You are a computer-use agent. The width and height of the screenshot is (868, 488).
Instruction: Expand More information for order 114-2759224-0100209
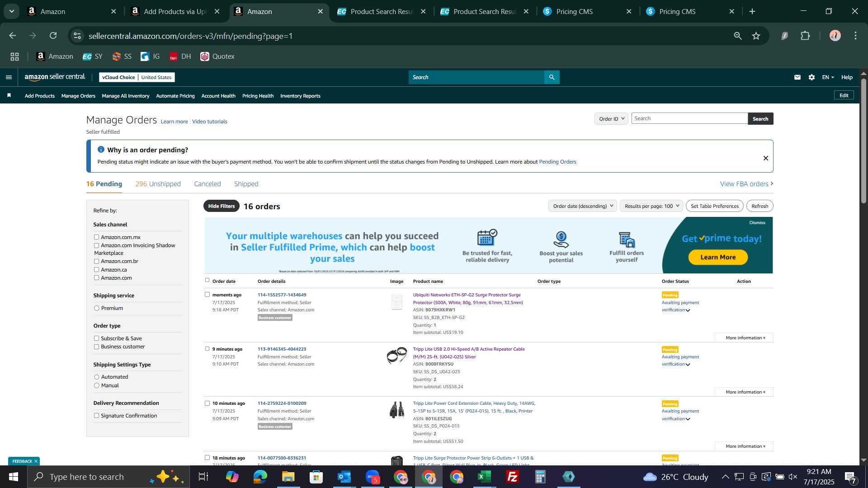(744, 446)
